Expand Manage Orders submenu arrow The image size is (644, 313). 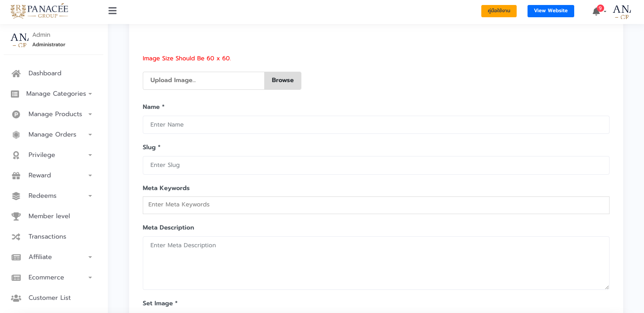point(90,135)
